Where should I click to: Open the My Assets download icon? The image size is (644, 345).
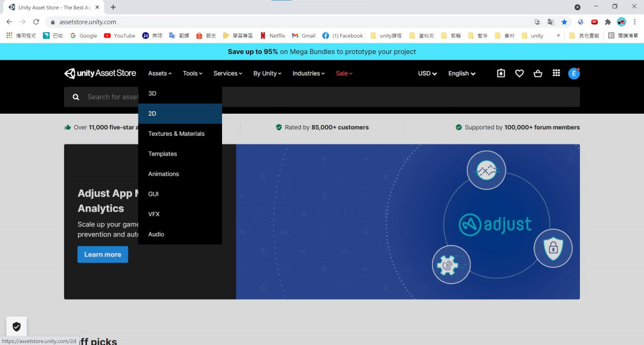tap(501, 74)
